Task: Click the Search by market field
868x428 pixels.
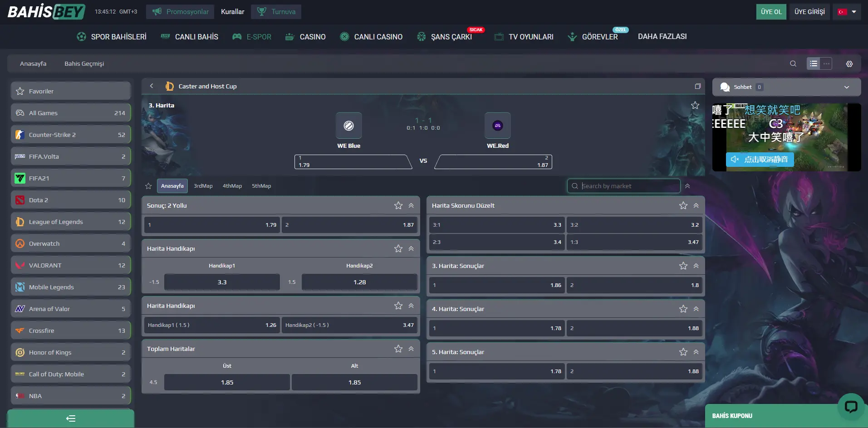Action: (x=623, y=186)
